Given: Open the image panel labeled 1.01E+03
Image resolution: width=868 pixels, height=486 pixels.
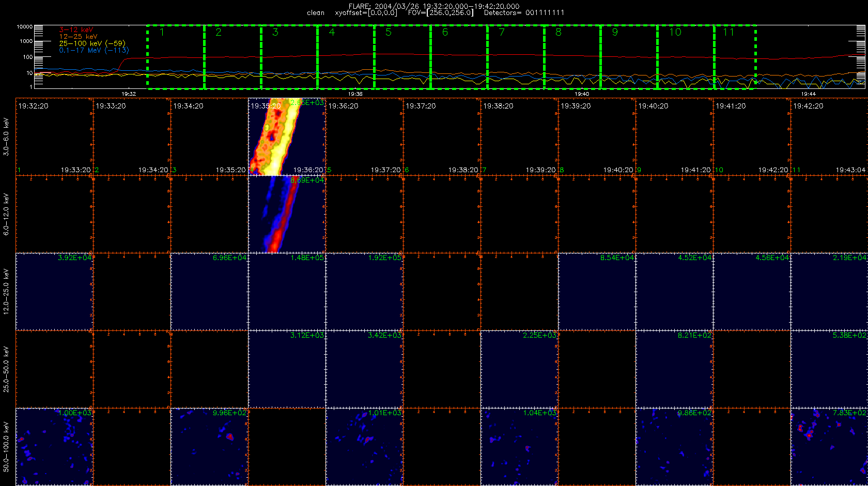Looking at the screenshot, I should 364,447.
